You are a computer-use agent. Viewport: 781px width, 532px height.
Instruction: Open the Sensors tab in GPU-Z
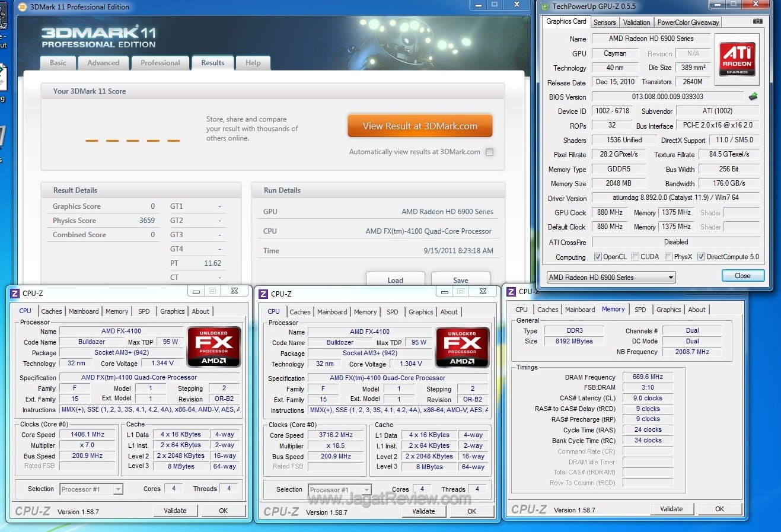604,23
